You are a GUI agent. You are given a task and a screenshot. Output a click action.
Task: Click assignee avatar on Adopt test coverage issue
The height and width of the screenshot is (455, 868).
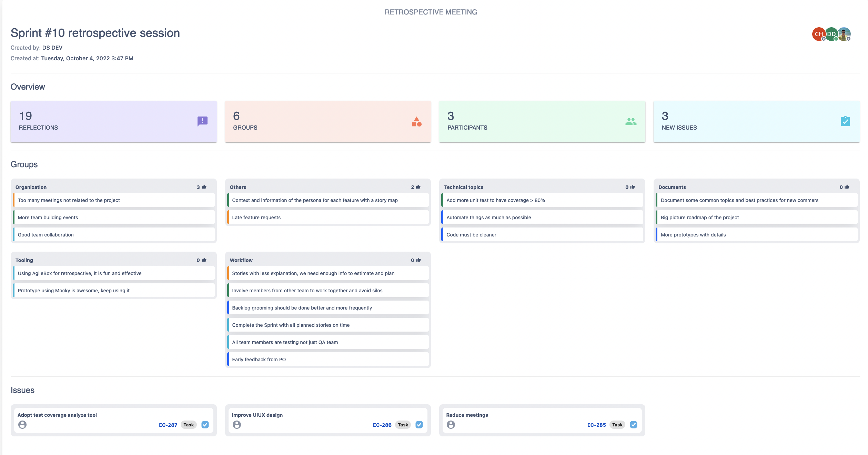tap(22, 425)
